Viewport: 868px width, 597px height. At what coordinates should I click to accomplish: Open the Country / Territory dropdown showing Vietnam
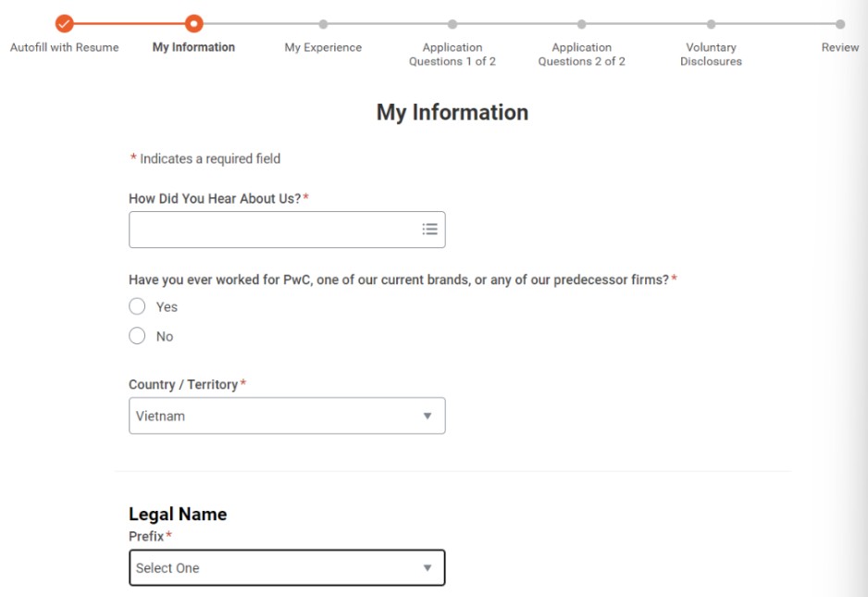click(287, 417)
